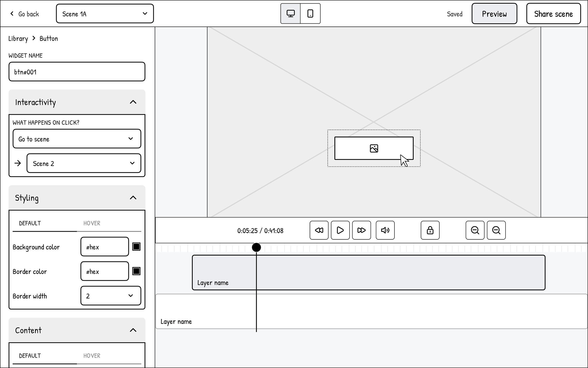Click the 0:05:25 / 0:41:08 timecode
The image size is (588, 368).
(x=260, y=231)
